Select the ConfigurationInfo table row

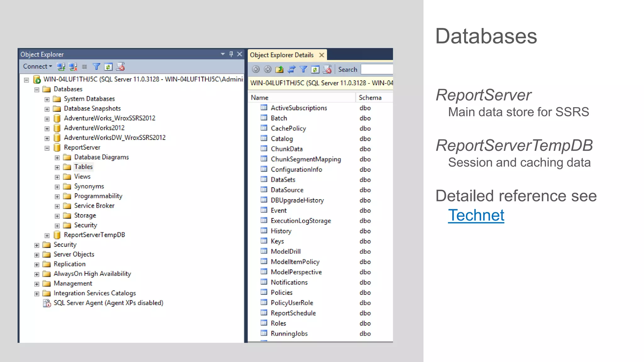coord(320,169)
